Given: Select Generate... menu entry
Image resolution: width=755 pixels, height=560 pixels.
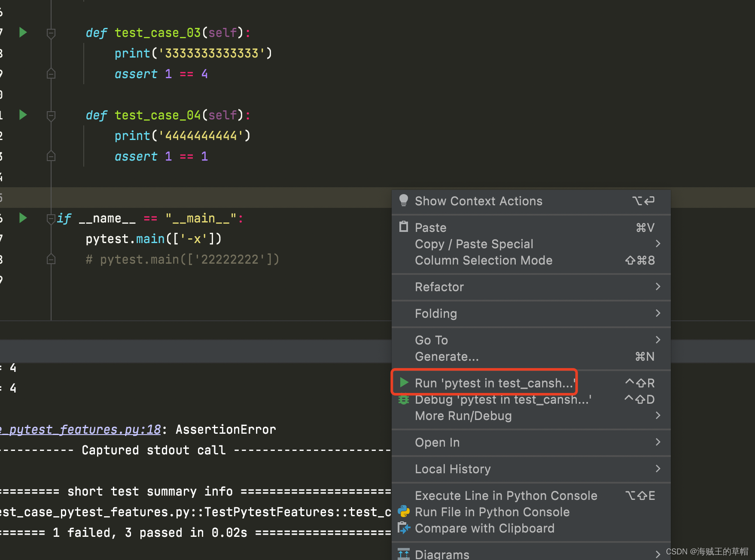Looking at the screenshot, I should tap(531, 356).
